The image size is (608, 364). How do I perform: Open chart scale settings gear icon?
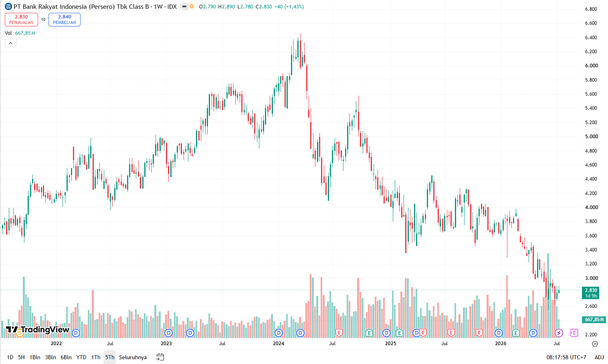[595, 344]
